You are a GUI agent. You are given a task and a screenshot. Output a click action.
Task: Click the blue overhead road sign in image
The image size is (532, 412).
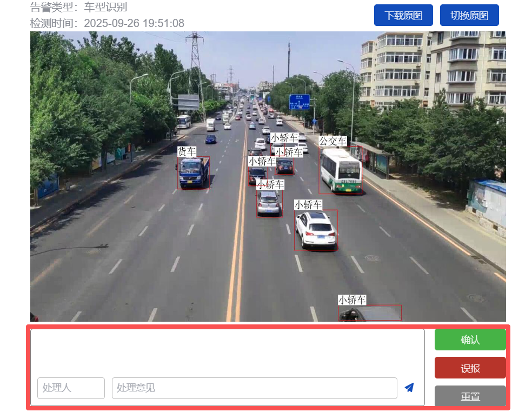coord(300,102)
